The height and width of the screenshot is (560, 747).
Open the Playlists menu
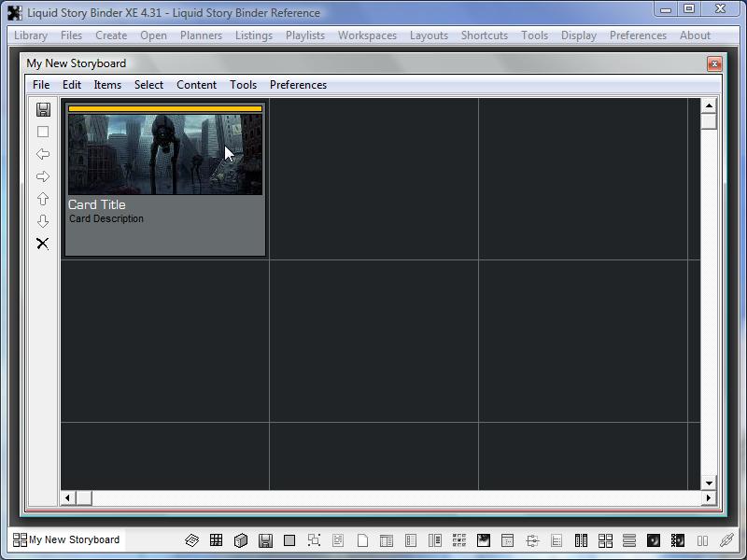click(305, 35)
